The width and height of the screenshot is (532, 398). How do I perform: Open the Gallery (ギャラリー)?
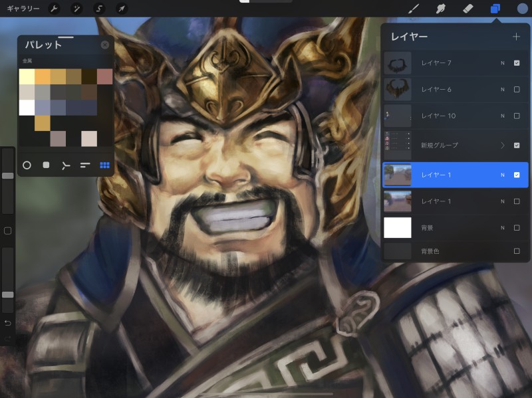tap(23, 9)
